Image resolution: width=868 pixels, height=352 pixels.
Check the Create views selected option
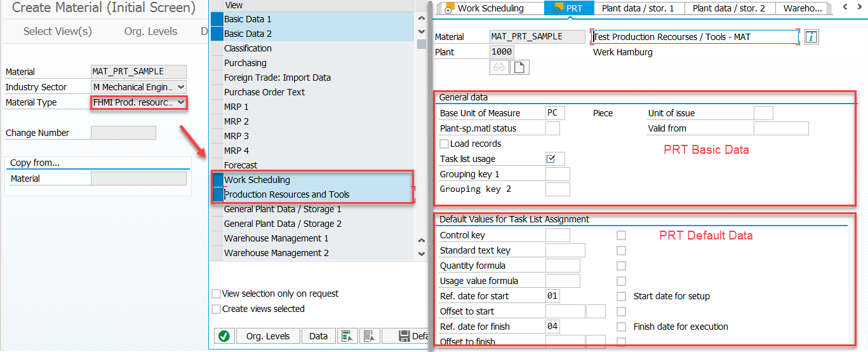(x=217, y=309)
